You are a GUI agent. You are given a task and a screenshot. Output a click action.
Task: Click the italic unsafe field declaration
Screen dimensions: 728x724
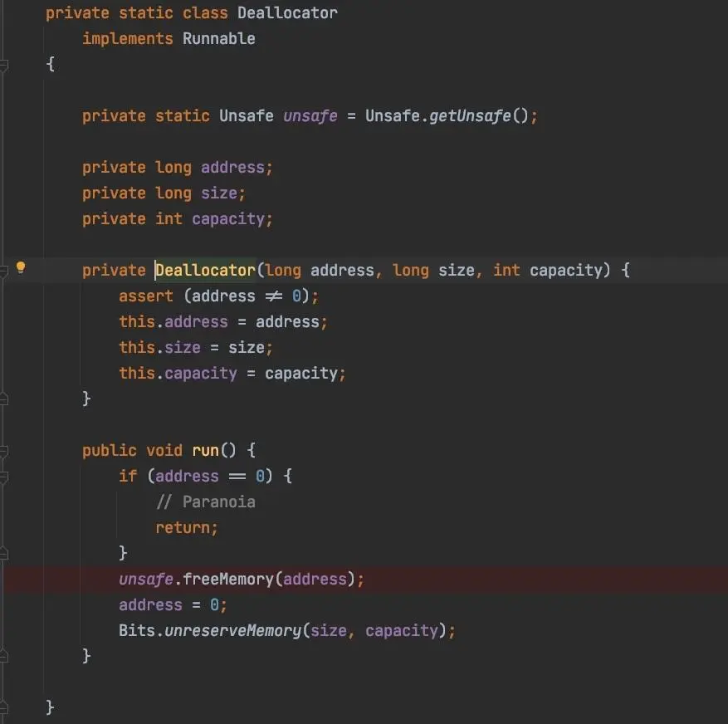(310, 115)
